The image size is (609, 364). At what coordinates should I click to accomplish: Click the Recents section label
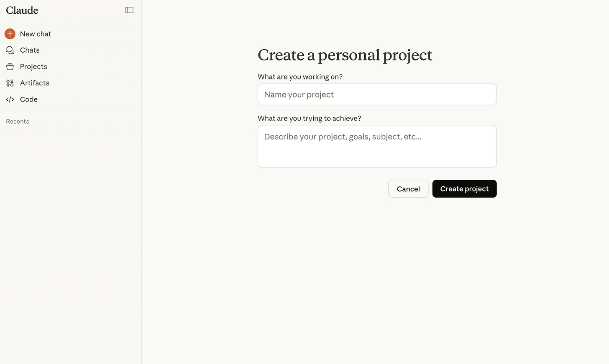(18, 122)
